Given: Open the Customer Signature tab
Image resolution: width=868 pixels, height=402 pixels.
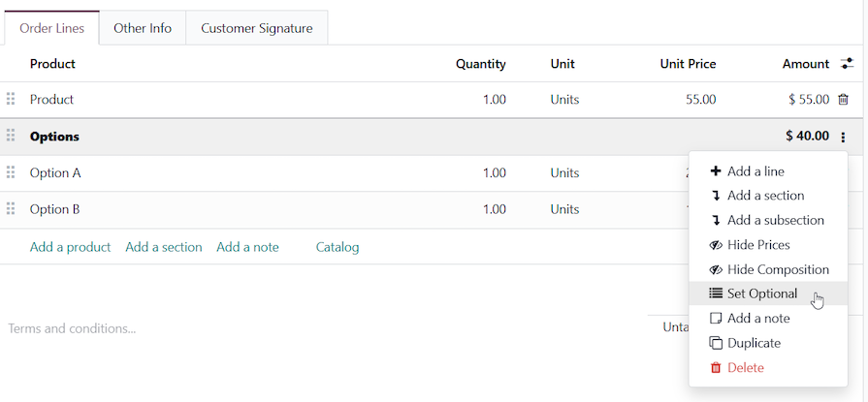Looking at the screenshot, I should pos(257,28).
